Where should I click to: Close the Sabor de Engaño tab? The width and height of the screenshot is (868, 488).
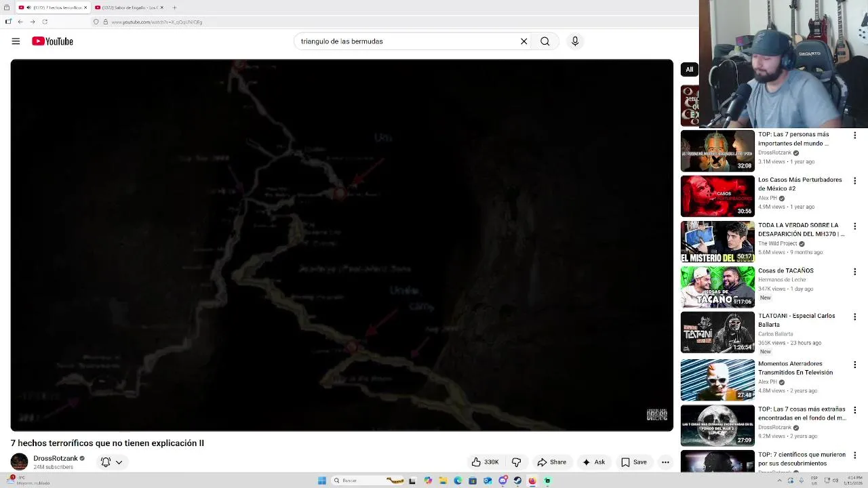click(x=161, y=7)
